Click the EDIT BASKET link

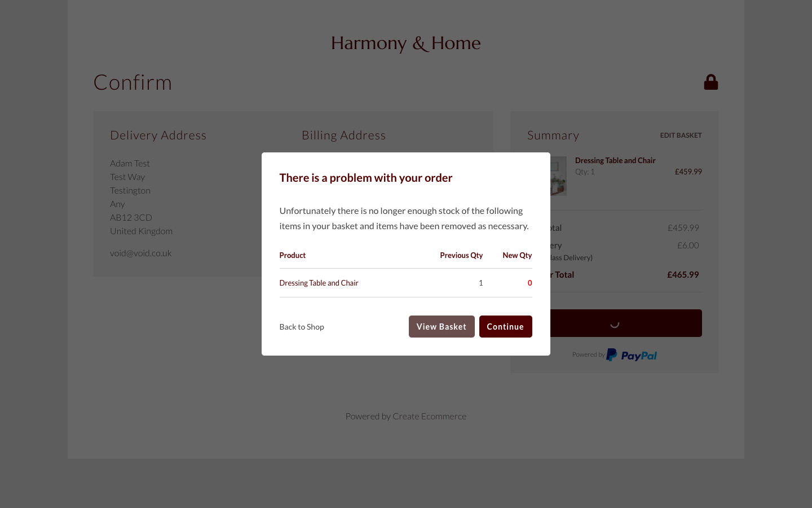[x=681, y=135]
